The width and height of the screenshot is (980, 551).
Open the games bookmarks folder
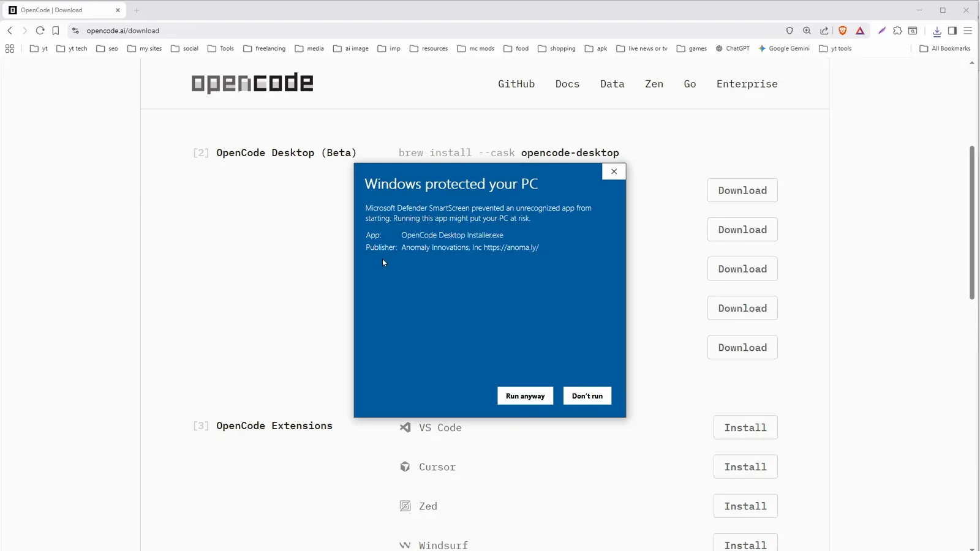coord(692,48)
